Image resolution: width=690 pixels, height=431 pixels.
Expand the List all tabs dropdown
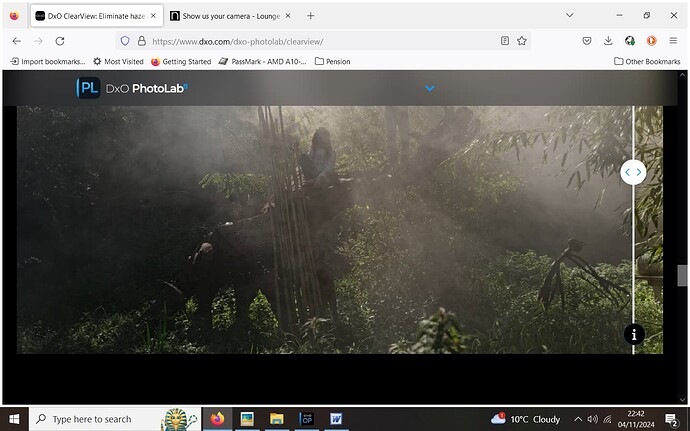pos(569,16)
